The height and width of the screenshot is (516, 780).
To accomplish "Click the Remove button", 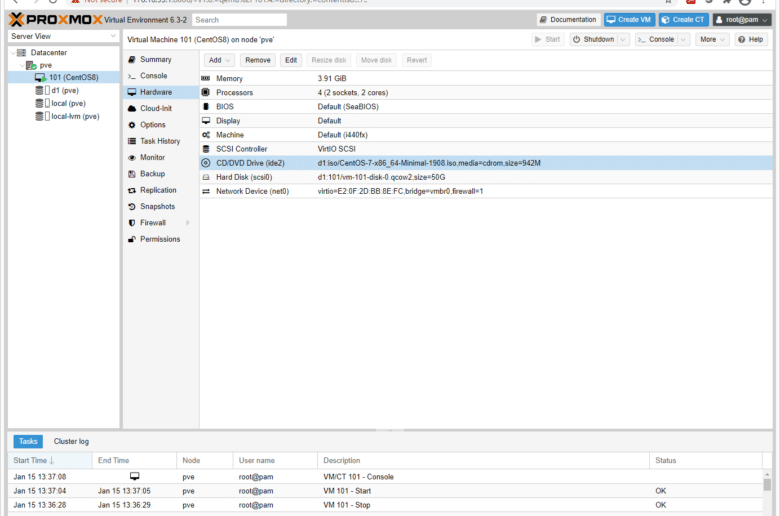I will click(x=258, y=60).
